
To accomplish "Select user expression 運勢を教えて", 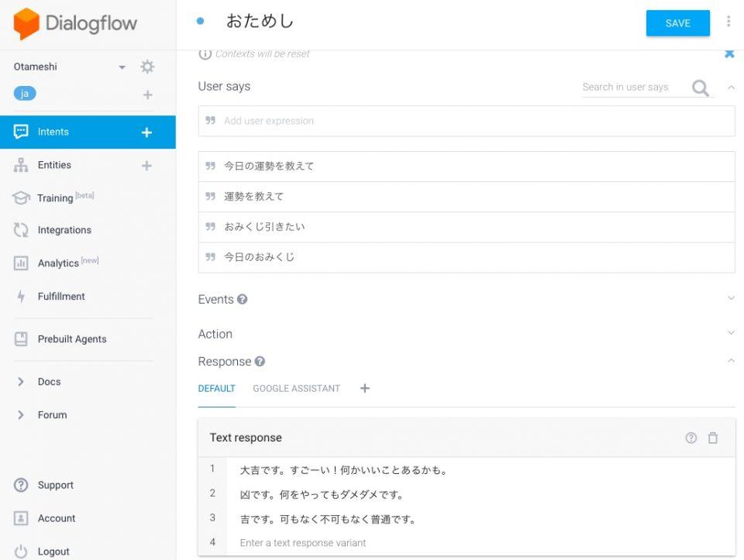I will 467,197.
